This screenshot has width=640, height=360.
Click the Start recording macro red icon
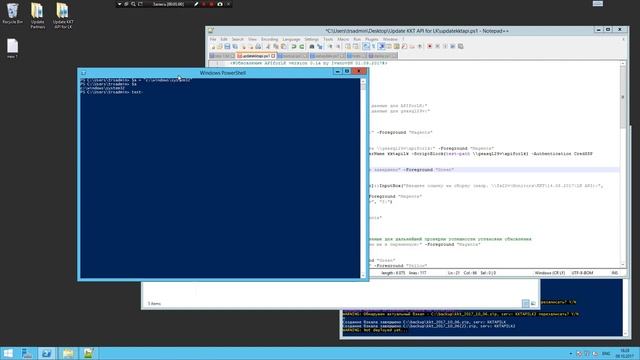[430, 47]
